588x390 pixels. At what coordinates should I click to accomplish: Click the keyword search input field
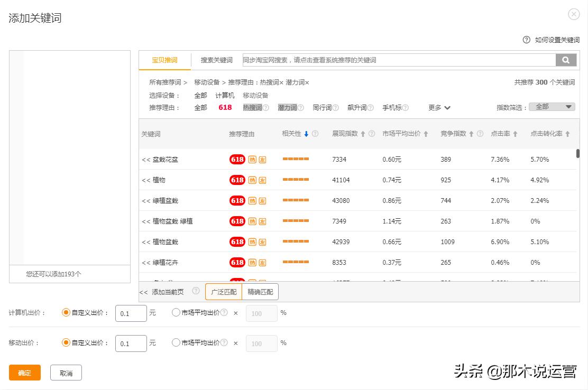[399, 60]
